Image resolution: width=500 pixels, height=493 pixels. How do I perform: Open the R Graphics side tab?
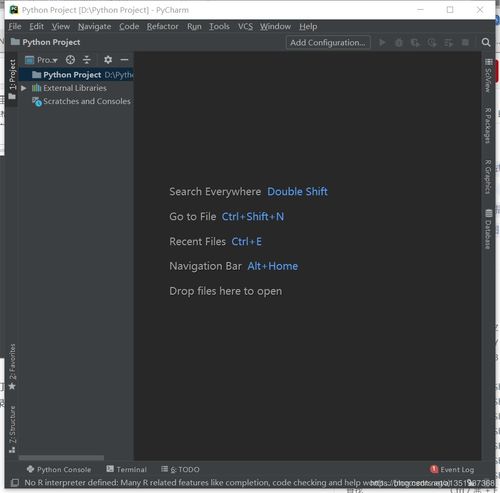pos(488,177)
